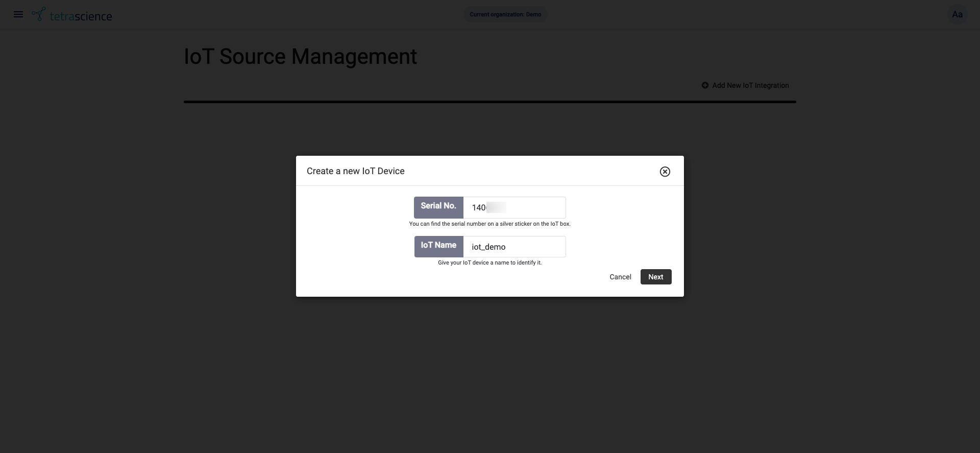The height and width of the screenshot is (453, 980).
Task: Click the plus icon for new IoT integration
Action: tap(705, 85)
